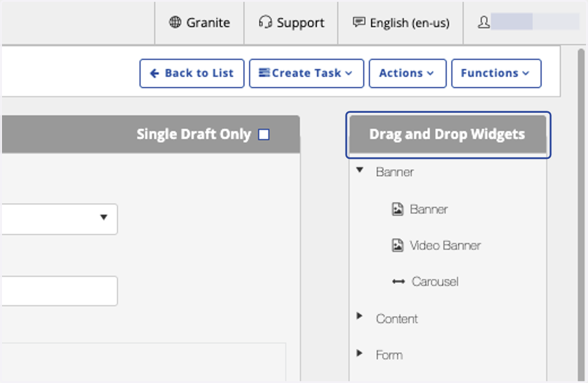The height and width of the screenshot is (383, 588).
Task: Open the user profile icon
Action: pyautogui.click(x=484, y=23)
